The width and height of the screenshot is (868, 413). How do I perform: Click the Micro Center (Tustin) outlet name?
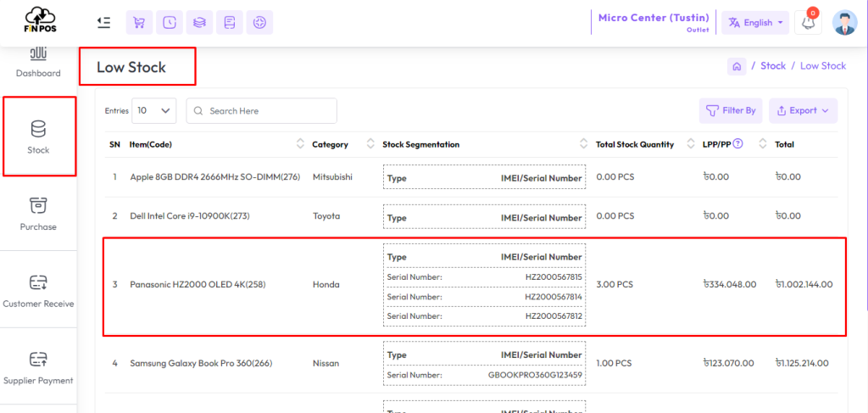point(654,17)
